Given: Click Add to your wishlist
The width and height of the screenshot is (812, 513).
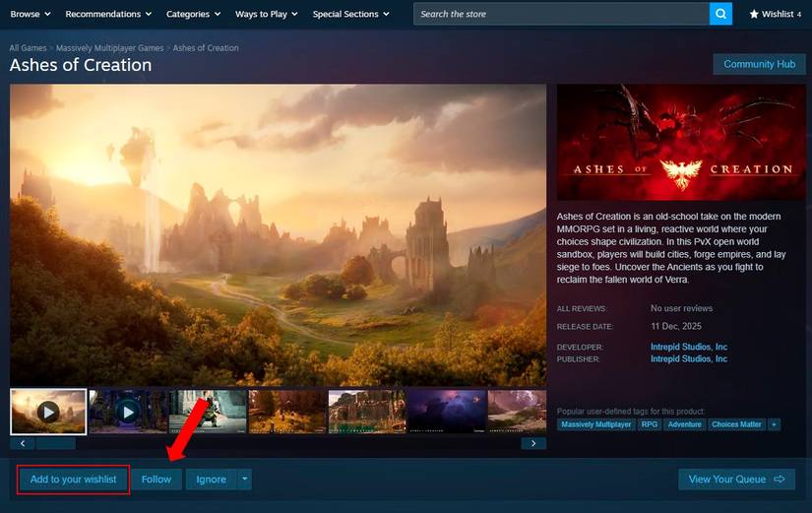Looking at the screenshot, I should [x=73, y=480].
